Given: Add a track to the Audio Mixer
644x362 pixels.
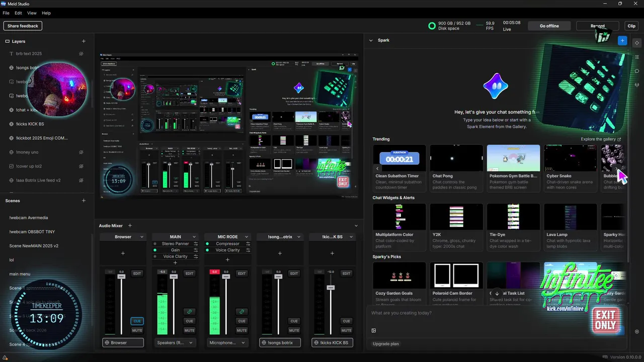Looking at the screenshot, I should coord(130,226).
